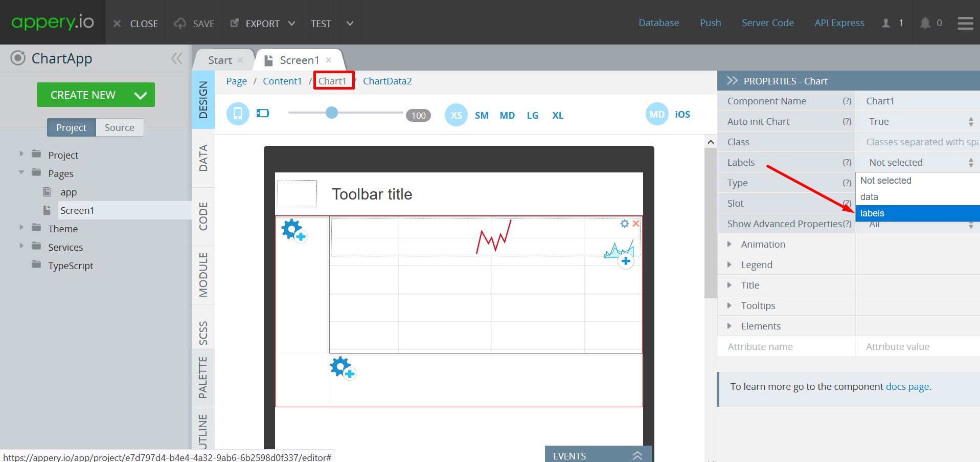Screen dimensions: 980x462
Task: Select XL screen size
Action: tap(558, 116)
